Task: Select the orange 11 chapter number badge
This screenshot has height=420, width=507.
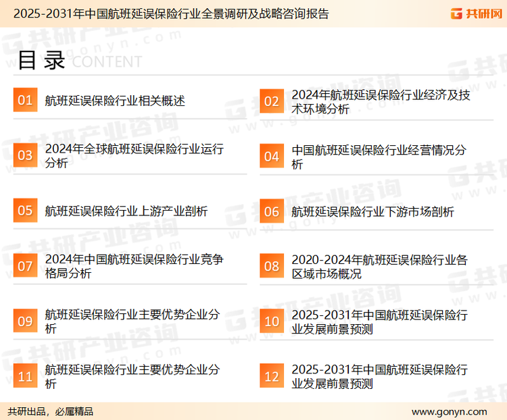Action: [x=25, y=375]
